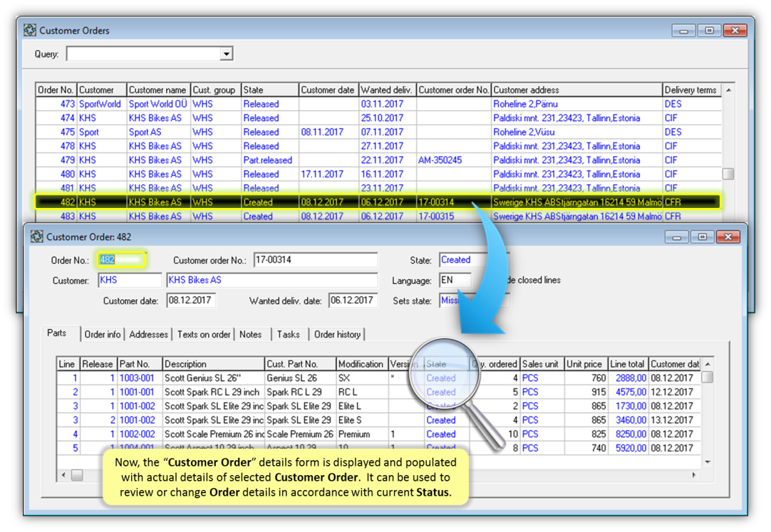Click the Delivery terms column header
This screenshot has height=532, width=771.
point(691,90)
